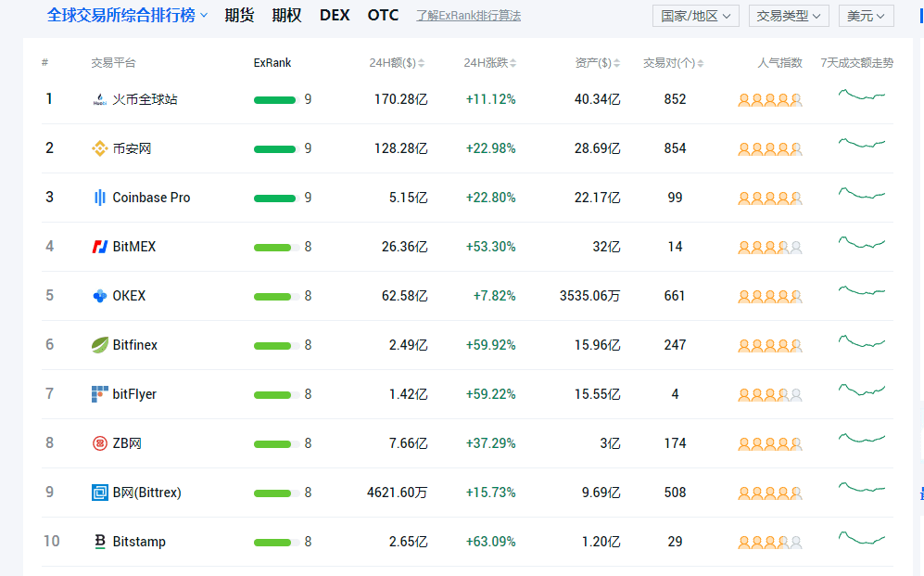The width and height of the screenshot is (924, 576).
Task: Click the Binance logo icon
Action: 100,148
